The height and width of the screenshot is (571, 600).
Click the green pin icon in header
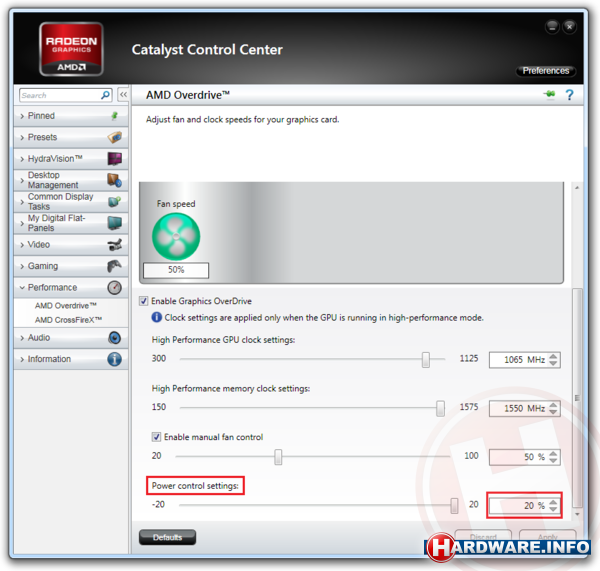(548, 95)
